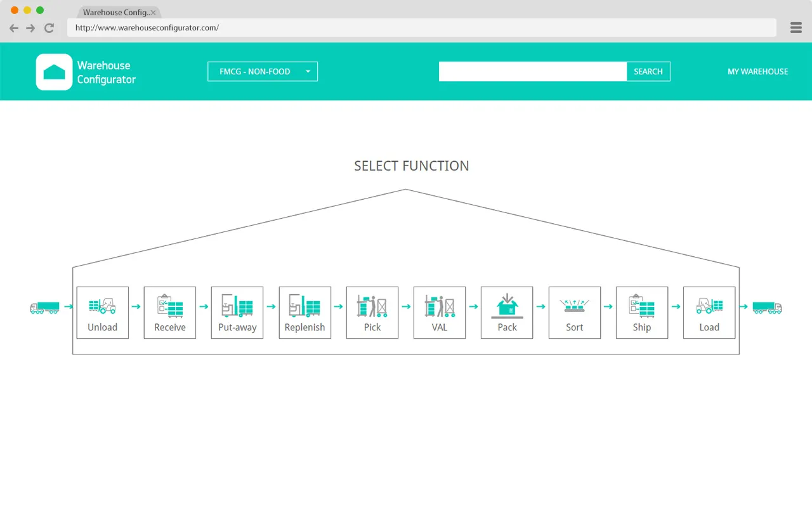The width and height of the screenshot is (812, 513).
Task: Reload the page with the refresh button
Action: 49,28
